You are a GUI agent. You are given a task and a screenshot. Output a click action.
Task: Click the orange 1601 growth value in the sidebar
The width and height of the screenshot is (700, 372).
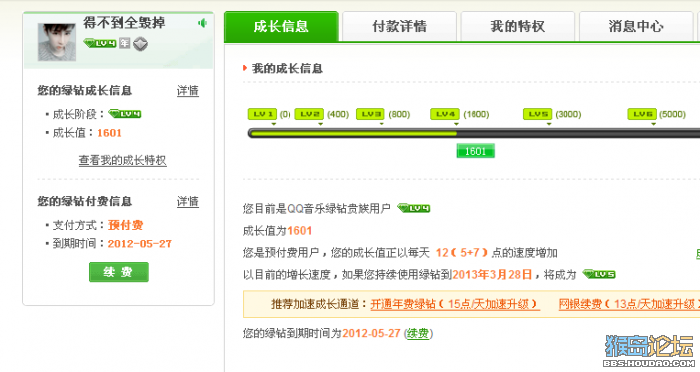pyautogui.click(x=109, y=133)
